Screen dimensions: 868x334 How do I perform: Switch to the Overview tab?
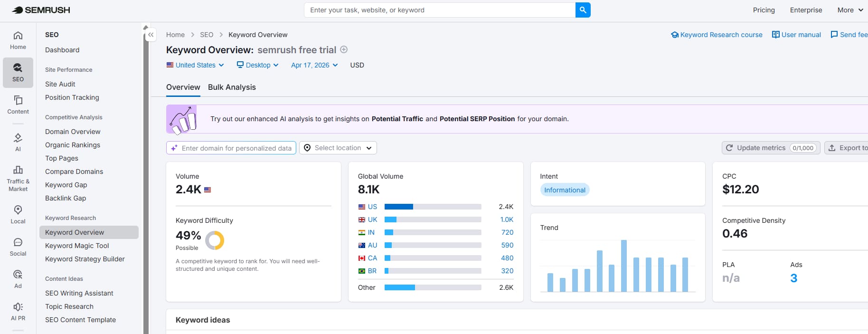[x=183, y=87]
